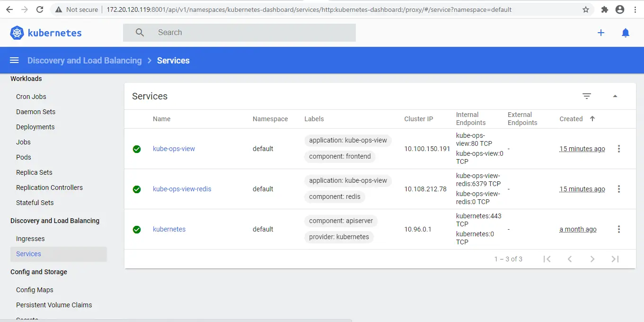Click the search magnifier icon

tap(140, 32)
